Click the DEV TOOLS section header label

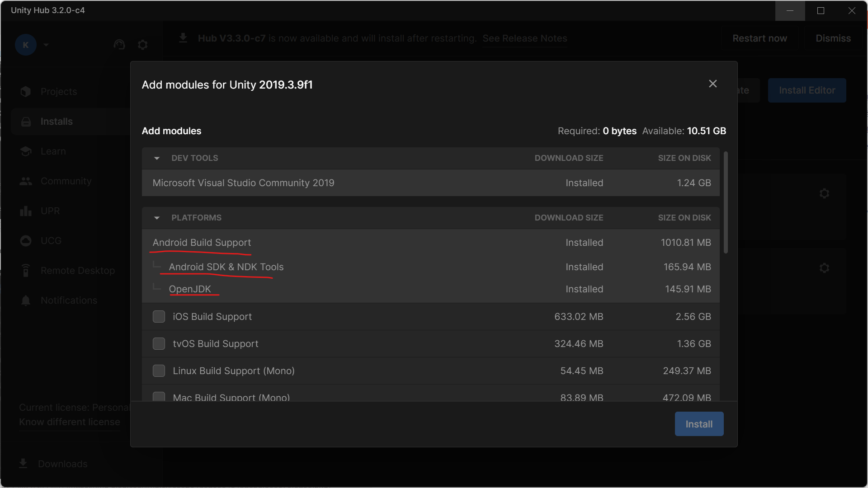pyautogui.click(x=194, y=158)
